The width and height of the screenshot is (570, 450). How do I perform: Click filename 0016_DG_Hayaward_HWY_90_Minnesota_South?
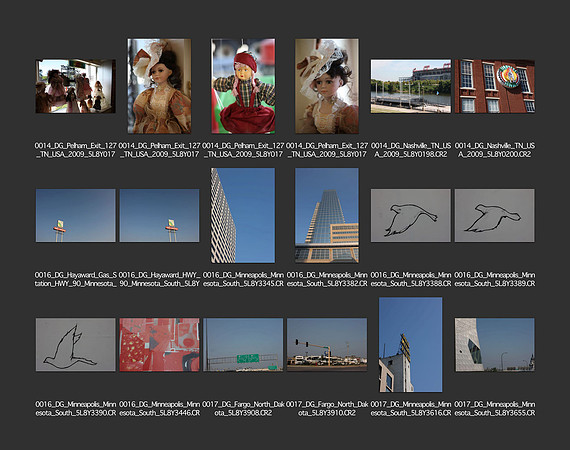click(159, 279)
